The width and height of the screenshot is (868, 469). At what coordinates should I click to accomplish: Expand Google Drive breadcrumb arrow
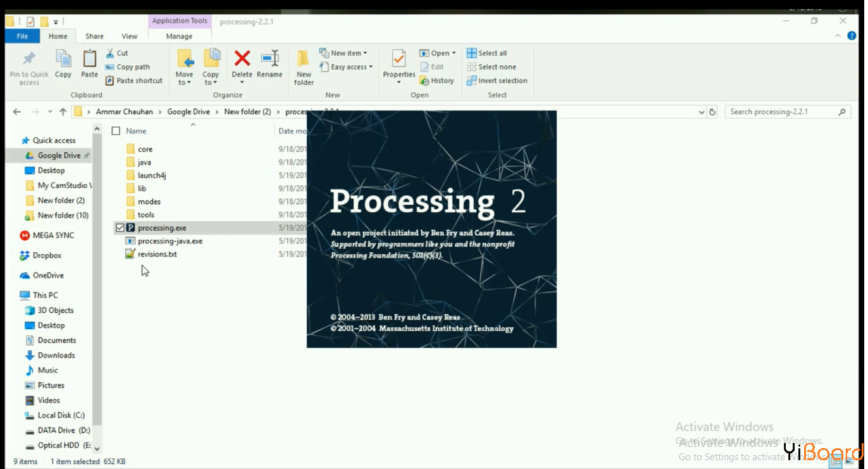(217, 112)
